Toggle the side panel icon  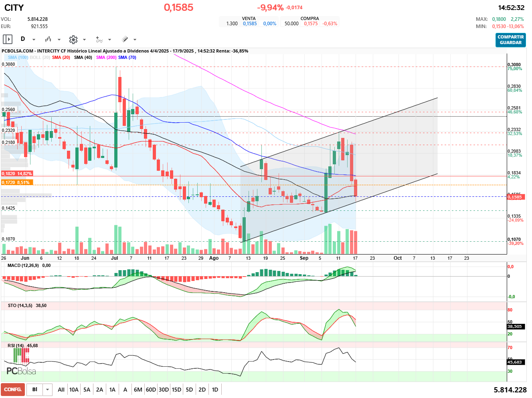point(8,39)
